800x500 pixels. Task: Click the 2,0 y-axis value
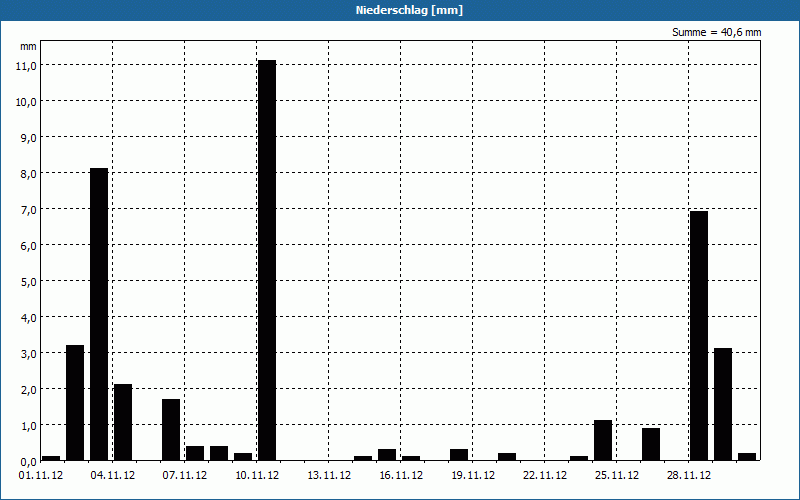(28, 389)
